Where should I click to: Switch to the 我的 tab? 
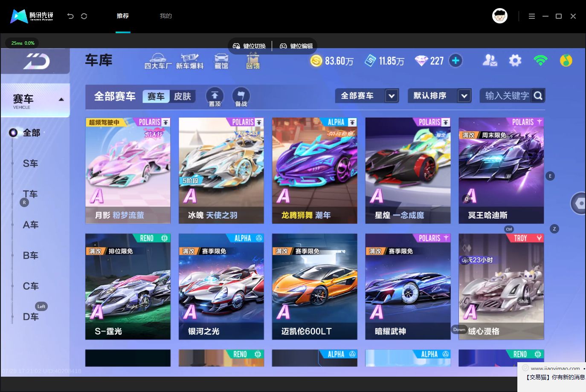pos(166,16)
